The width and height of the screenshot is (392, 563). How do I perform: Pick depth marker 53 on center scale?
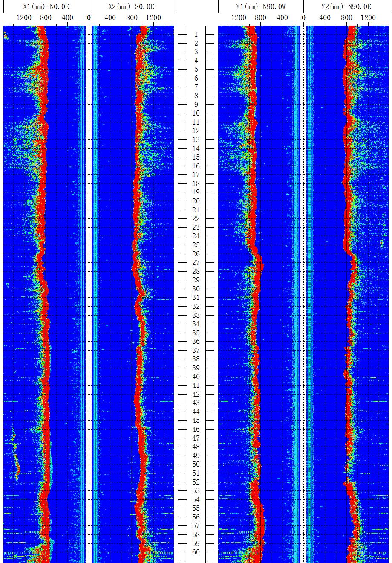[x=196, y=490]
